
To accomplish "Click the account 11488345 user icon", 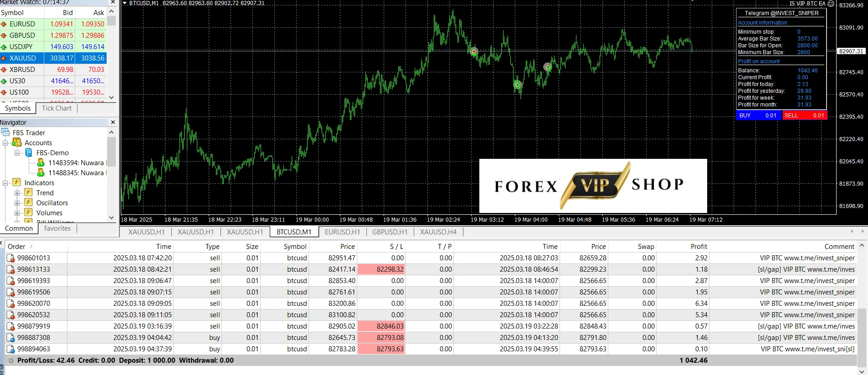I will coord(41,172).
